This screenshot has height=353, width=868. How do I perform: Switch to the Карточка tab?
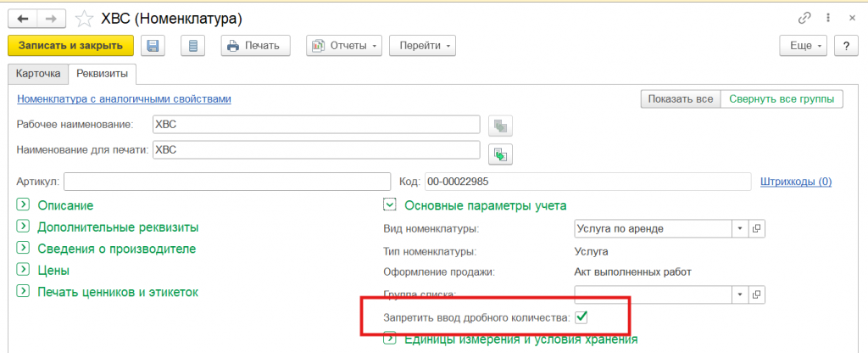[x=37, y=73]
